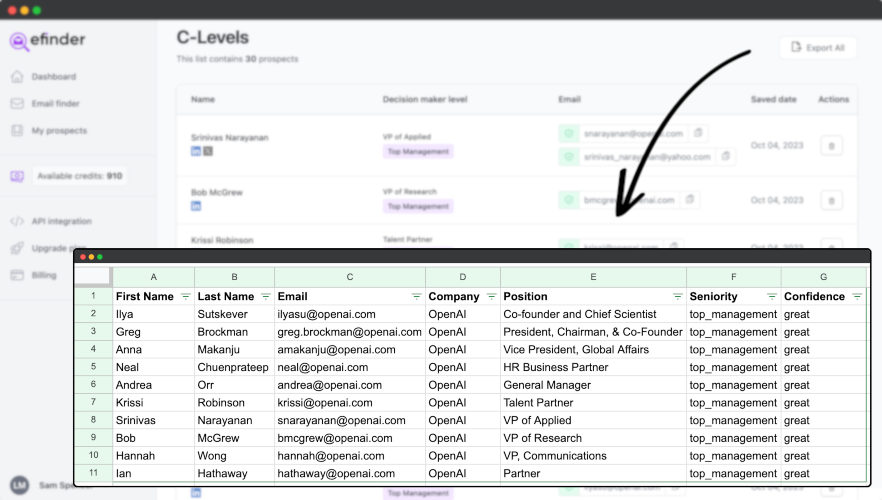Click the available credits wallet icon
The width and height of the screenshot is (882, 500).
coord(17,176)
